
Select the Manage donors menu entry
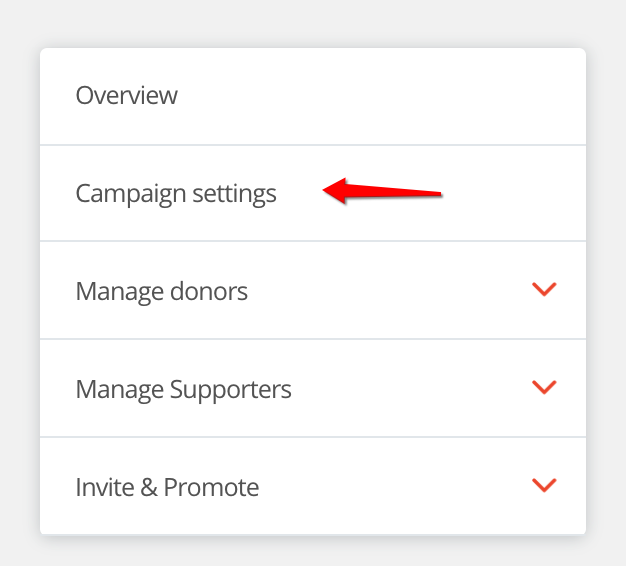click(x=162, y=291)
